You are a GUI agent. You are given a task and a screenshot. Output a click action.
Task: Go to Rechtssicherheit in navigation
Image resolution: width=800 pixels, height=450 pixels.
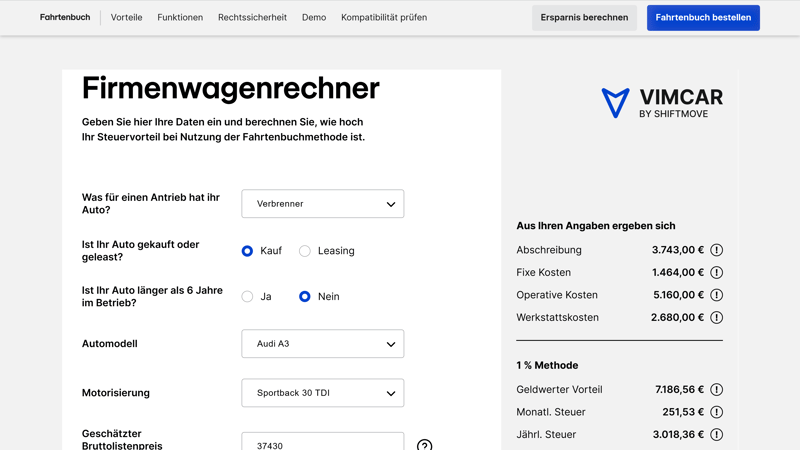click(x=252, y=17)
